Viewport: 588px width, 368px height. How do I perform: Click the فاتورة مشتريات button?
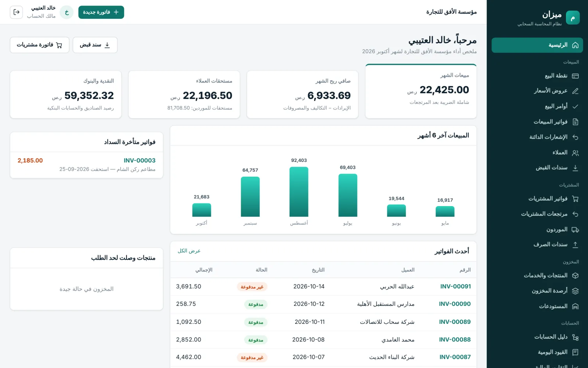click(x=39, y=45)
